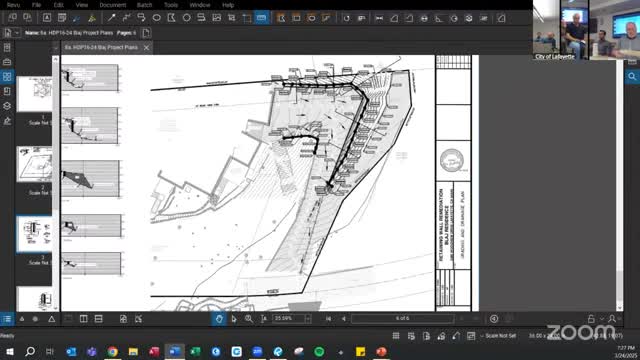640x360 pixels.
Task: Select the Area measurement tool
Action: [x=394, y=18]
